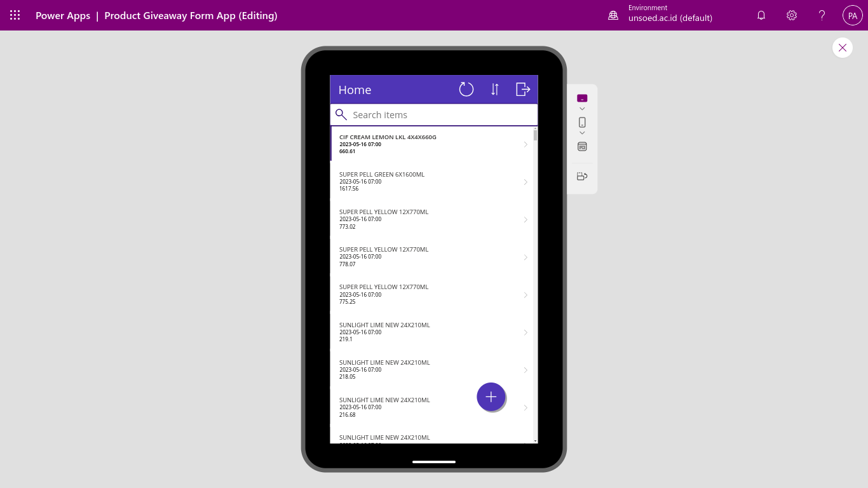Rotate the device orientation
868x488 pixels.
pos(582,176)
